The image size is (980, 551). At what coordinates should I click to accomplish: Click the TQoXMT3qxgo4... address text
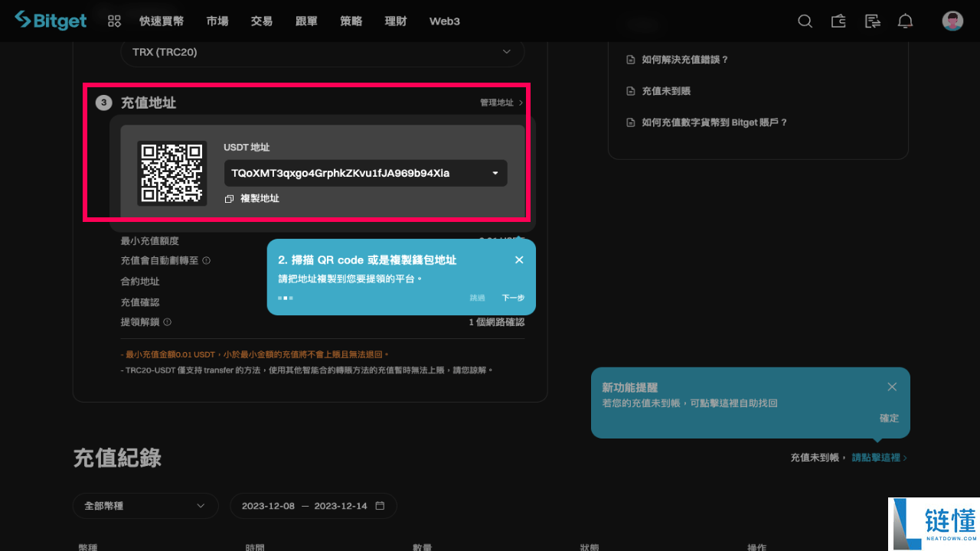[x=341, y=174]
